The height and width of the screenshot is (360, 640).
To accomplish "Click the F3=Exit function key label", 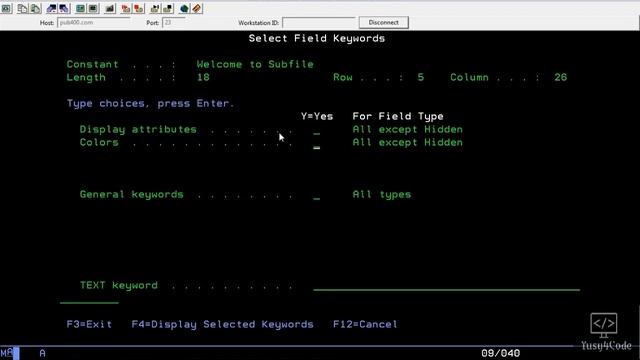I will pos(89,324).
